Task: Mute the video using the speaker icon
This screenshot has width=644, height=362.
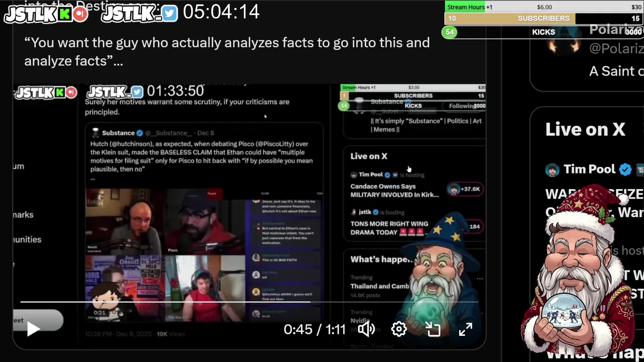Action: 366,329
